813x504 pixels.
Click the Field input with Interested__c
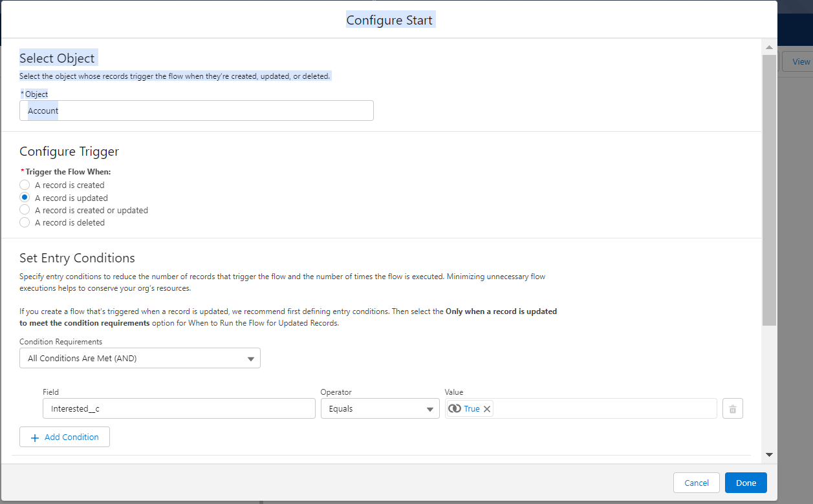click(179, 409)
